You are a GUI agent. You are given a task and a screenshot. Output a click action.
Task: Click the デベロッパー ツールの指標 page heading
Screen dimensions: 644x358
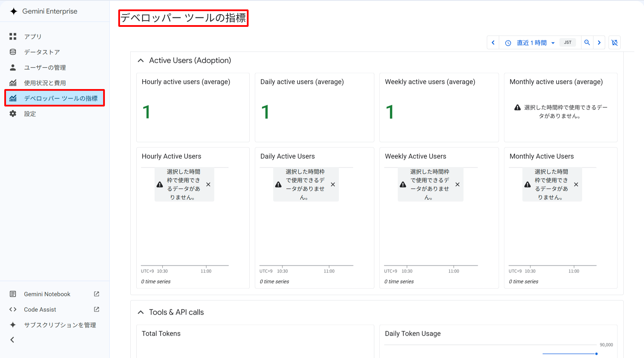[x=183, y=18]
